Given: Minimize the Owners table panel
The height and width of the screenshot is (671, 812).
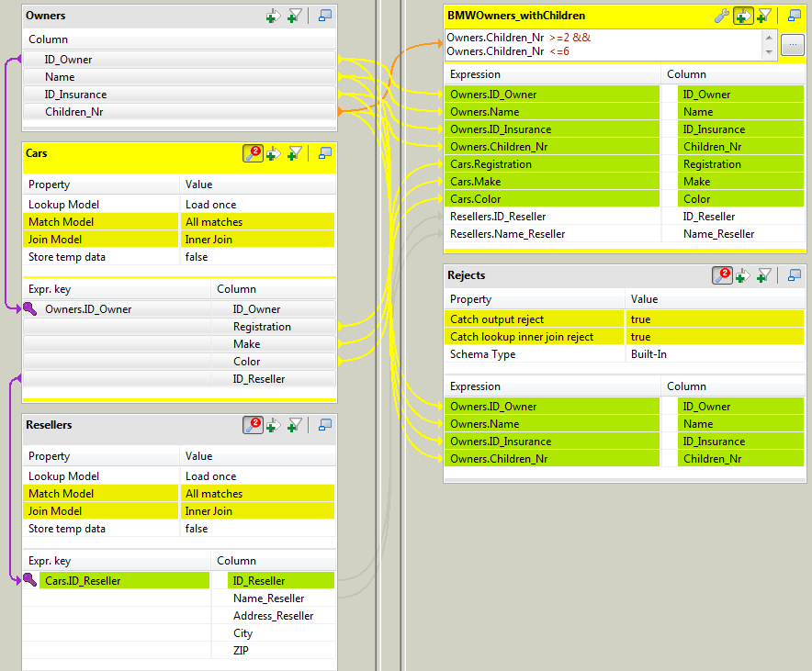Looking at the screenshot, I should click(x=325, y=16).
